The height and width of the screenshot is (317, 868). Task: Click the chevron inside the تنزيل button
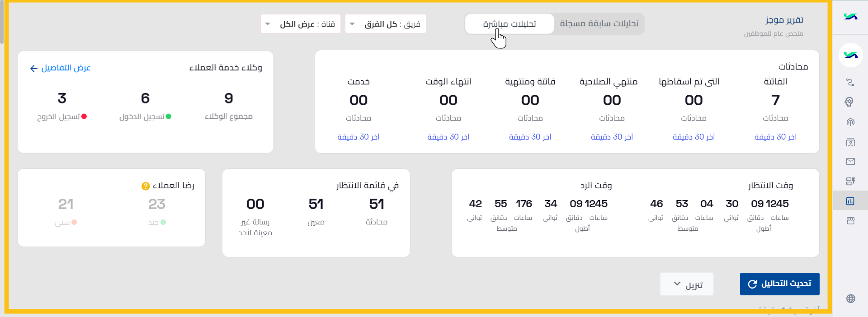[677, 284]
